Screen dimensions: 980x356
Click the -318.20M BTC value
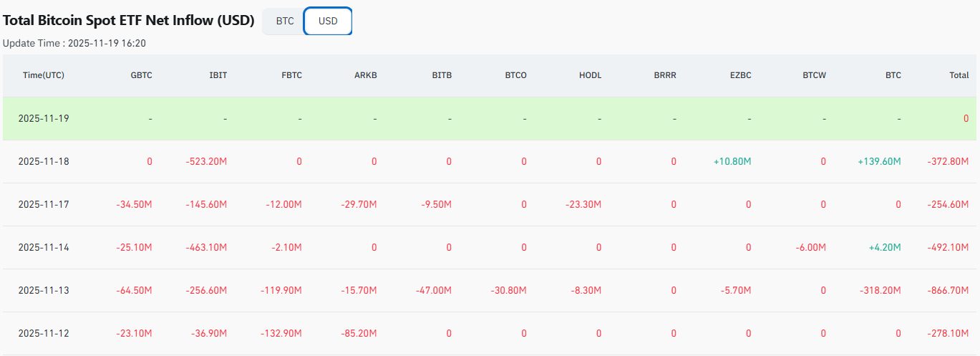(880, 291)
